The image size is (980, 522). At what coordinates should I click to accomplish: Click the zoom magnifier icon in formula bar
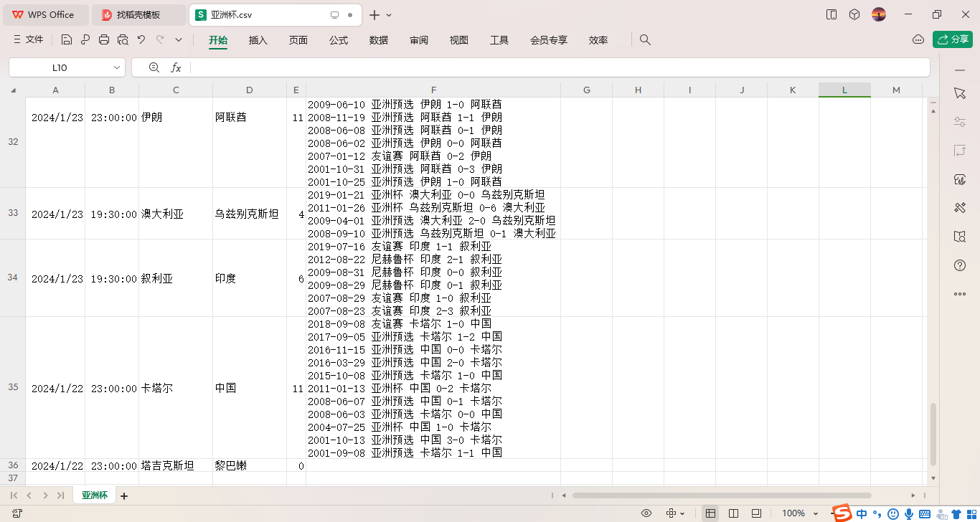coord(154,67)
